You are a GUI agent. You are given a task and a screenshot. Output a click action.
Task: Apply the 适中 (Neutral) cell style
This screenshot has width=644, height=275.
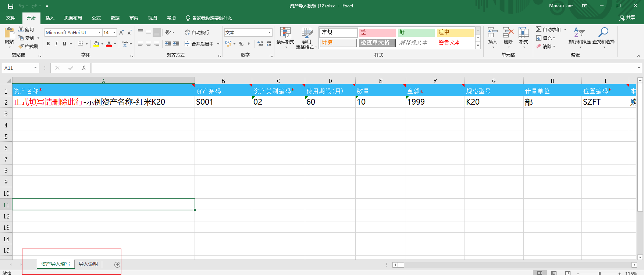(x=455, y=32)
